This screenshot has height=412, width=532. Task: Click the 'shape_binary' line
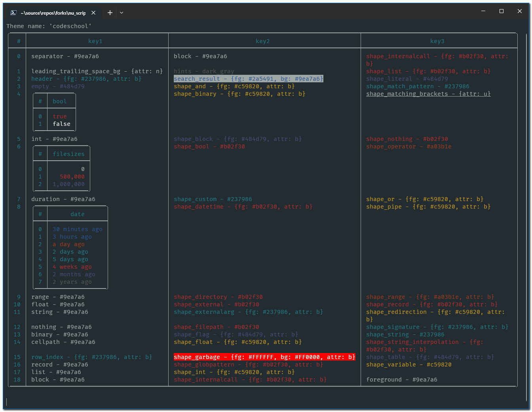(240, 94)
